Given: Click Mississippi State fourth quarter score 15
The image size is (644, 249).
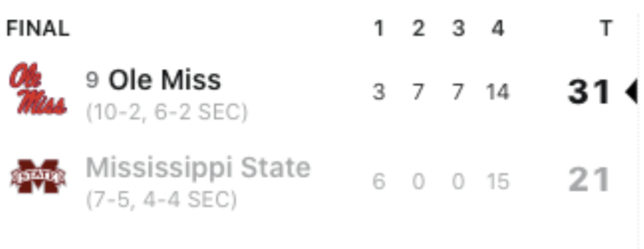Looking at the screenshot, I should (498, 181).
